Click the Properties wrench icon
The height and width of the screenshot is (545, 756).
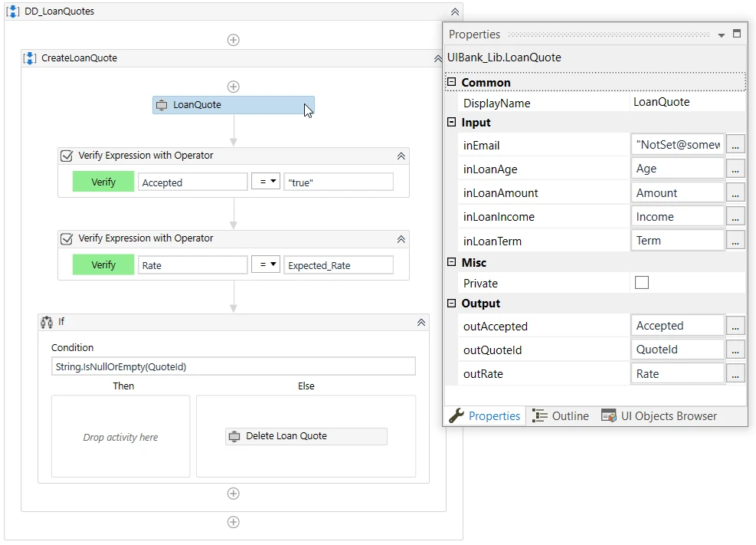pos(456,415)
